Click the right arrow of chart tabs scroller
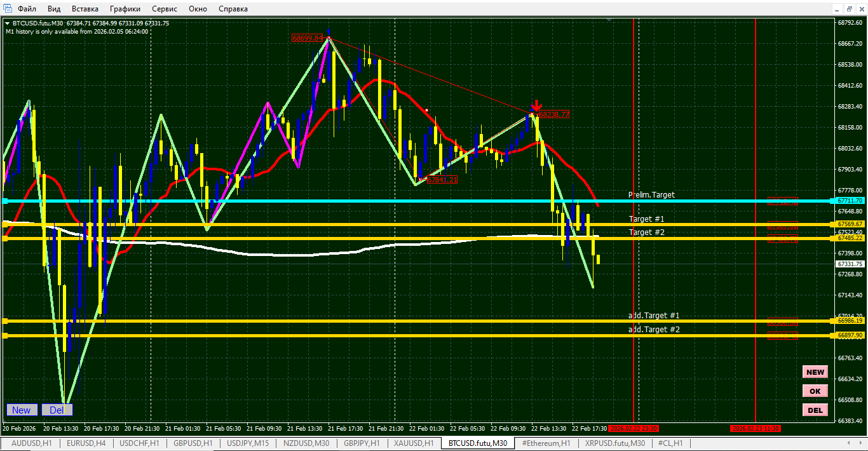The height and width of the screenshot is (451, 868). point(859,443)
